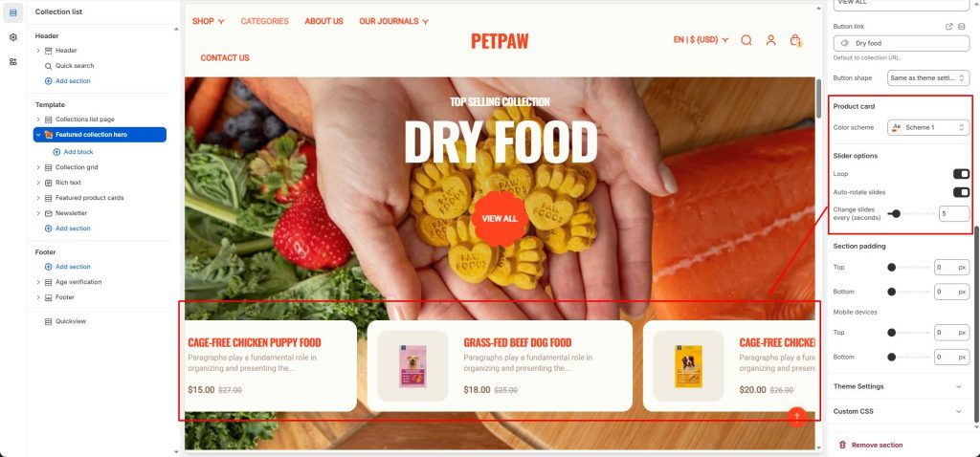Image resolution: width=980 pixels, height=457 pixels.
Task: Open the ABOUT US menu item
Action: (x=323, y=21)
